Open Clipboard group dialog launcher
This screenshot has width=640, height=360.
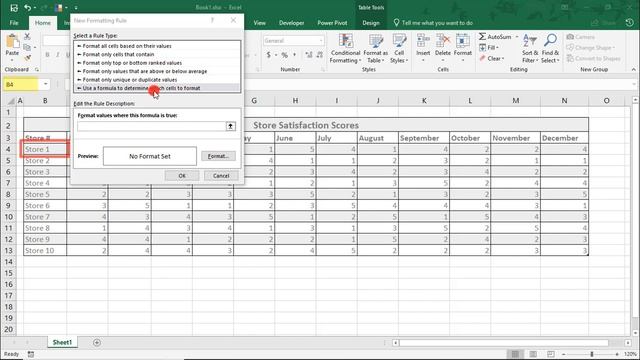(37, 70)
